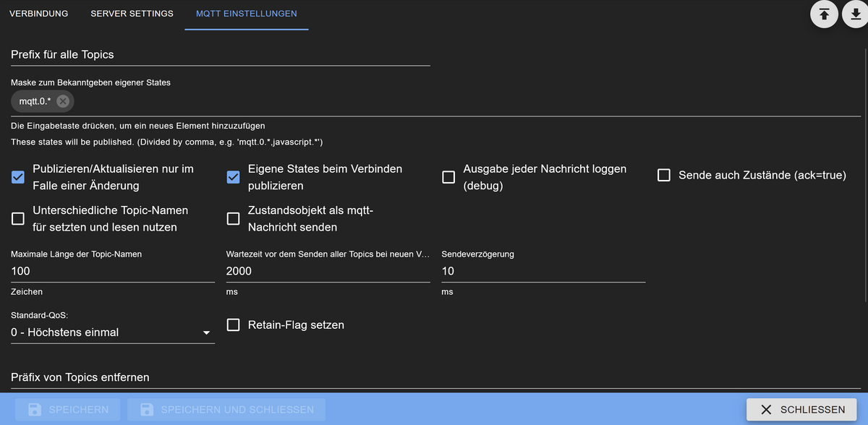Screen dimensions: 868x425
Task: Enable 'Sende auch Zustände (ack=true)' checkbox
Action: pos(664,175)
